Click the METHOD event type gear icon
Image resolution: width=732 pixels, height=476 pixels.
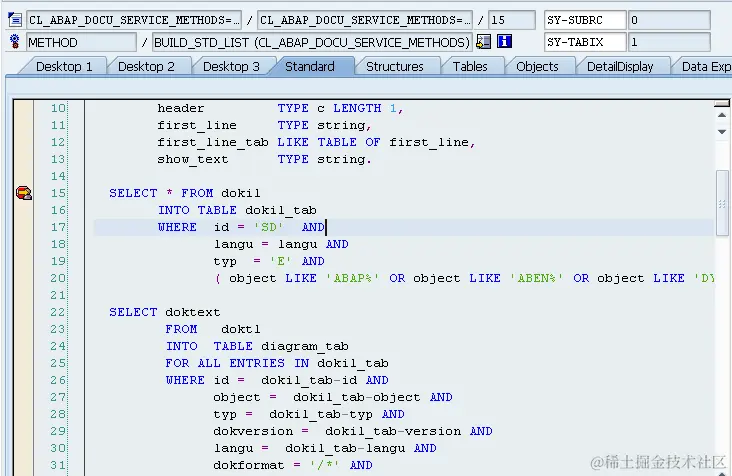tap(14, 42)
